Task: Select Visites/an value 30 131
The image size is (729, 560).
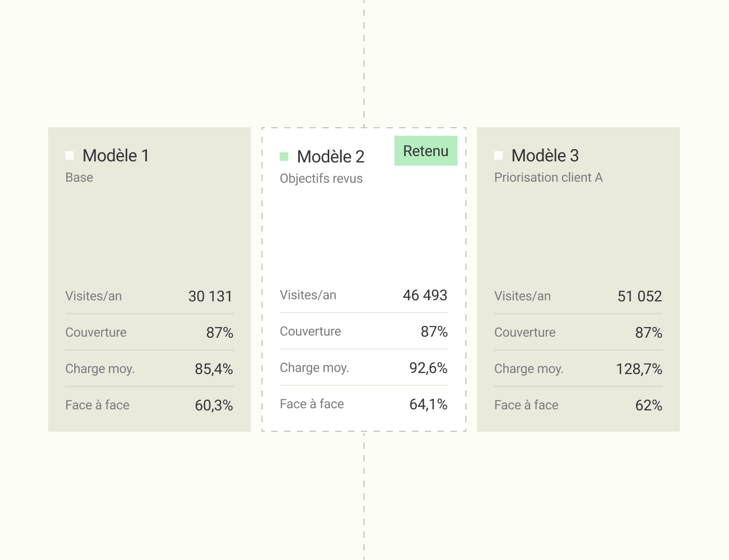Action: (211, 296)
